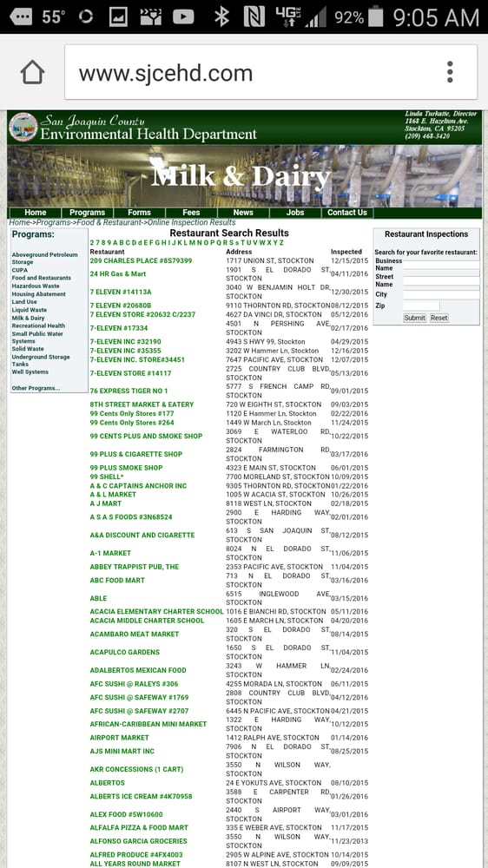Open 7 ELEVEN #14113A restaurant link
Screen dimensions: 488x868
[121, 293]
